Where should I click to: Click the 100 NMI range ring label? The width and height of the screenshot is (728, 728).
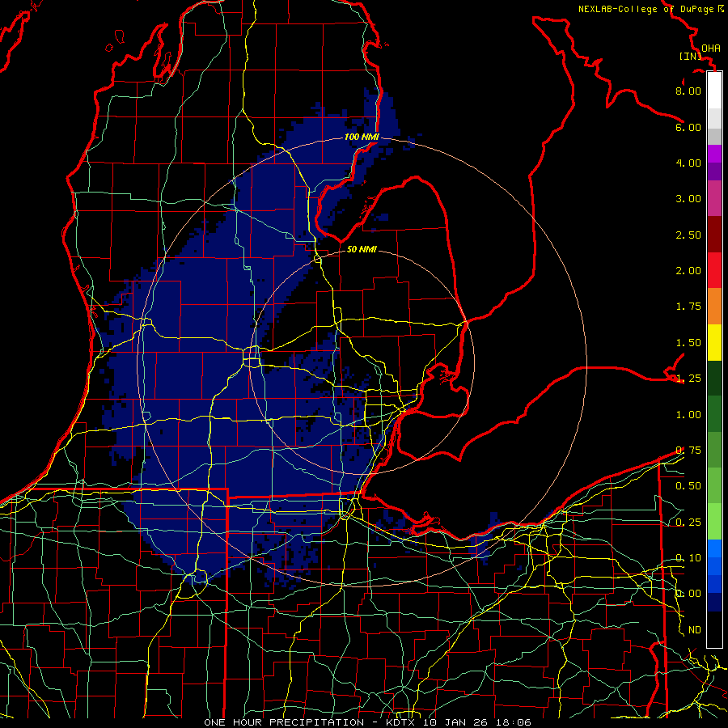(x=362, y=137)
